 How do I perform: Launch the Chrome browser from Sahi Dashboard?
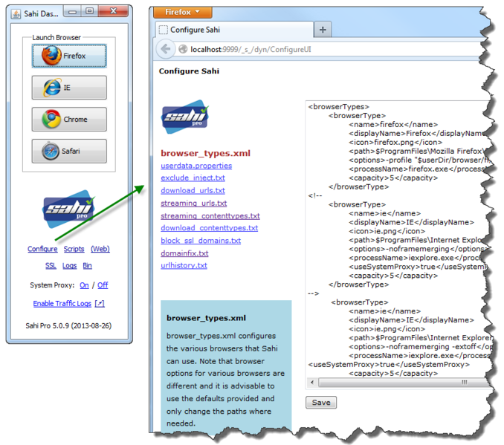coord(69,119)
